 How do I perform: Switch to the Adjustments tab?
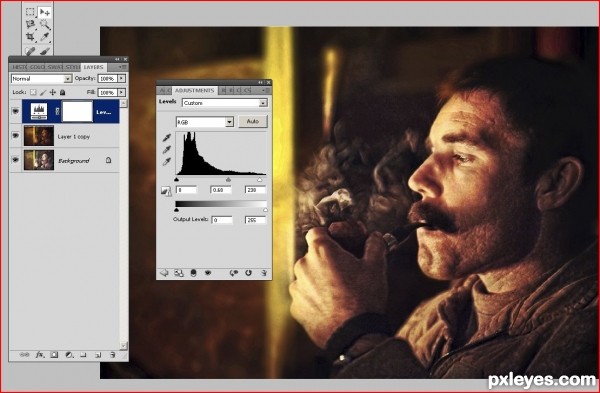194,91
